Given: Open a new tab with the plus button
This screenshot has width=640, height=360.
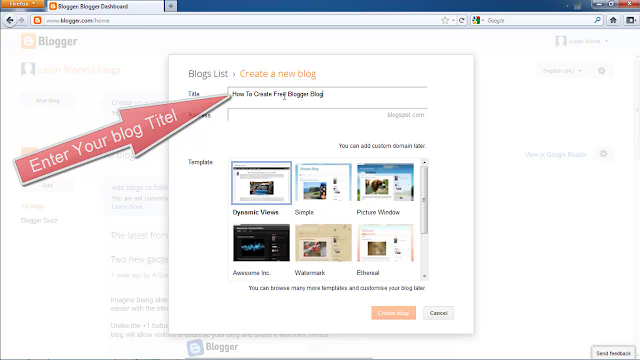Looking at the screenshot, I should click(x=171, y=6).
